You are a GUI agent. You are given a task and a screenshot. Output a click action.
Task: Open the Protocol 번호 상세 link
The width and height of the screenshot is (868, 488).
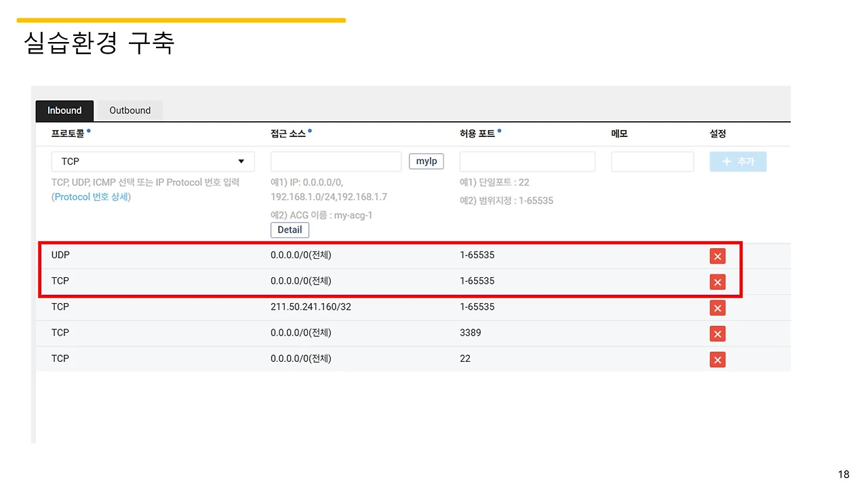pos(91,197)
